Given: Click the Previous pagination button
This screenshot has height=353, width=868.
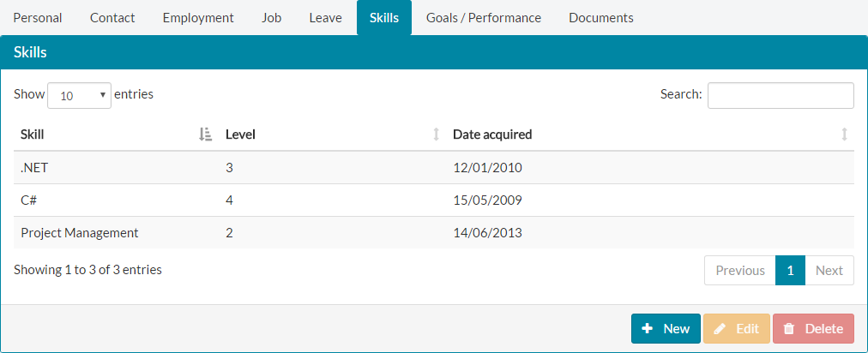Looking at the screenshot, I should coord(739,271).
